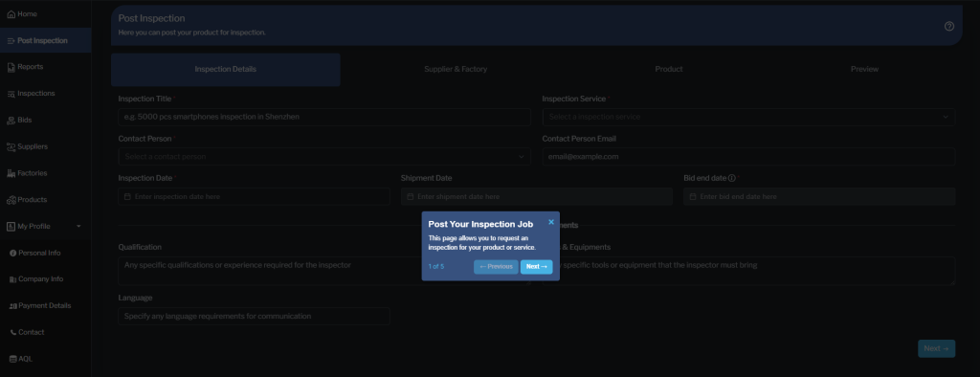Collapse the My Profile menu arrow
Screen dimensions: 980x377
point(78,227)
